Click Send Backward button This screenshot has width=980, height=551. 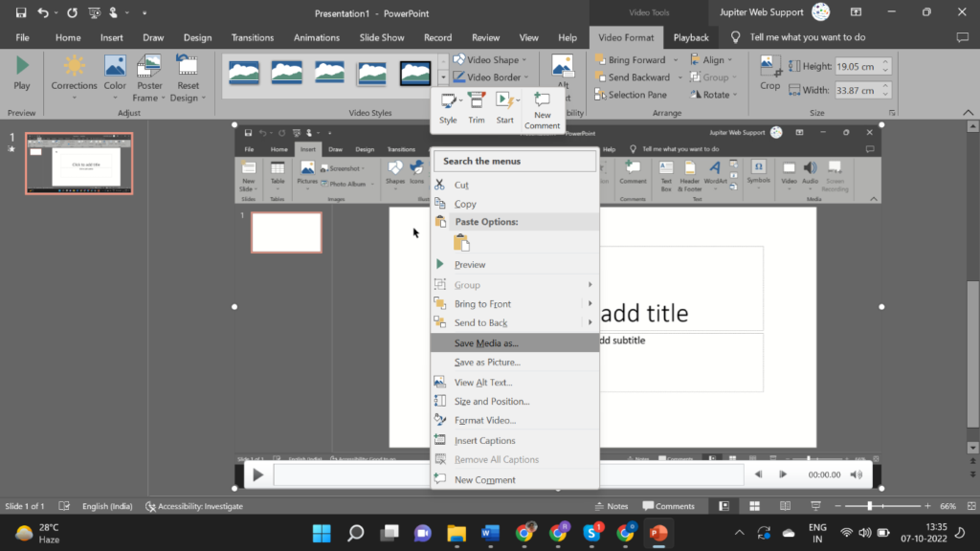[633, 77]
